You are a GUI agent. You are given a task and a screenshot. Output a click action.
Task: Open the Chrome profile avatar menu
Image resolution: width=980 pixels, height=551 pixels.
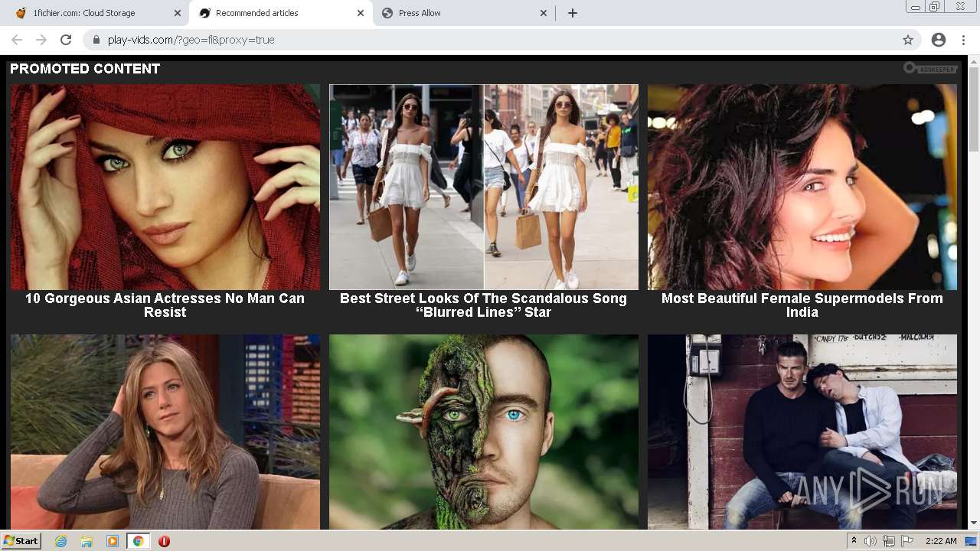939,40
